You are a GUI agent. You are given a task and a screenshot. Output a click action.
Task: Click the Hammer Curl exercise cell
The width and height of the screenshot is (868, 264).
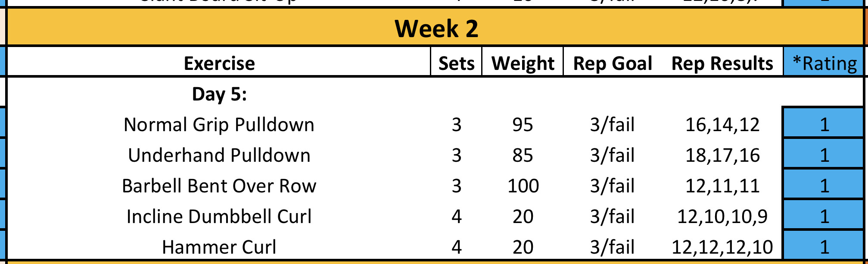coord(219,247)
